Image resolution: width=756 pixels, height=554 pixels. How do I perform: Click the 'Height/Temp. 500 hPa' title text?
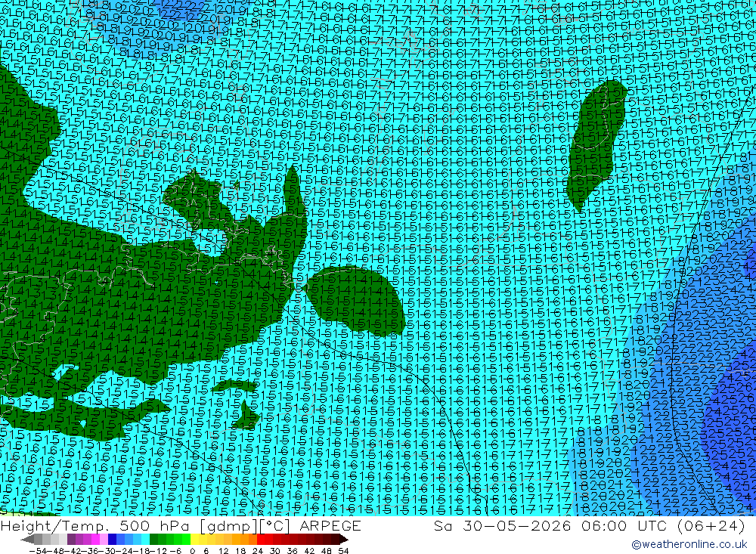coord(94,526)
